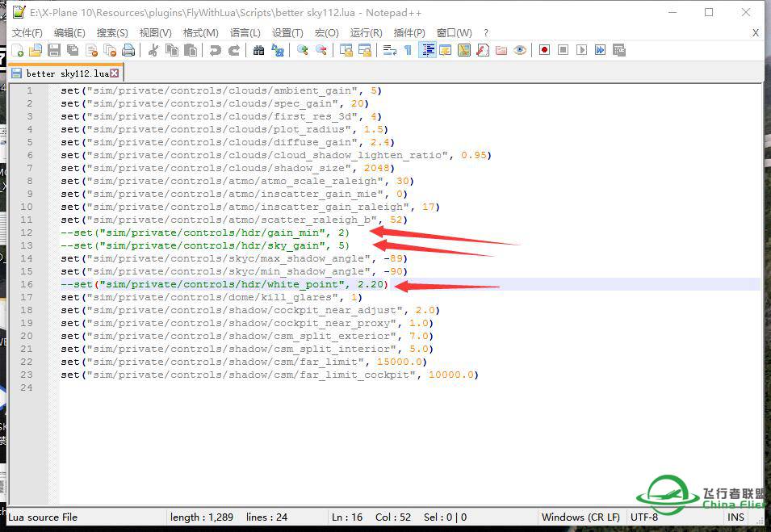Click the ambient_gain code line
The height and width of the screenshot is (532, 771).
[x=221, y=90]
